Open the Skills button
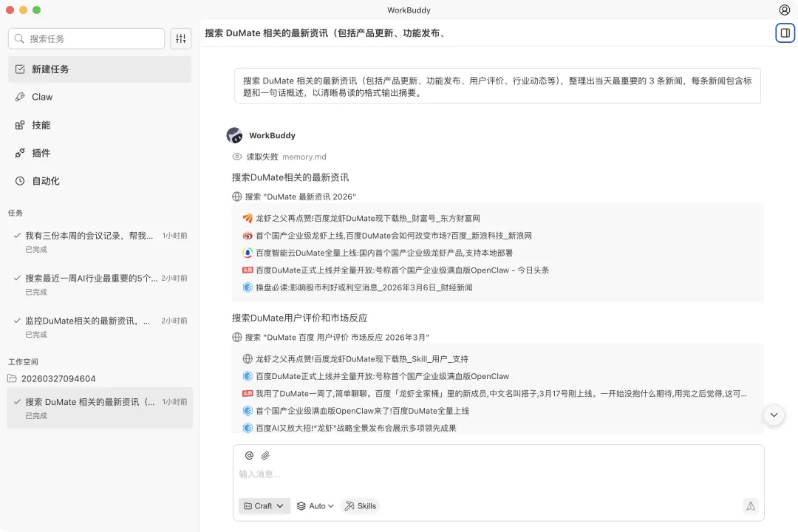Viewport: 798px width, 532px height. (x=361, y=506)
